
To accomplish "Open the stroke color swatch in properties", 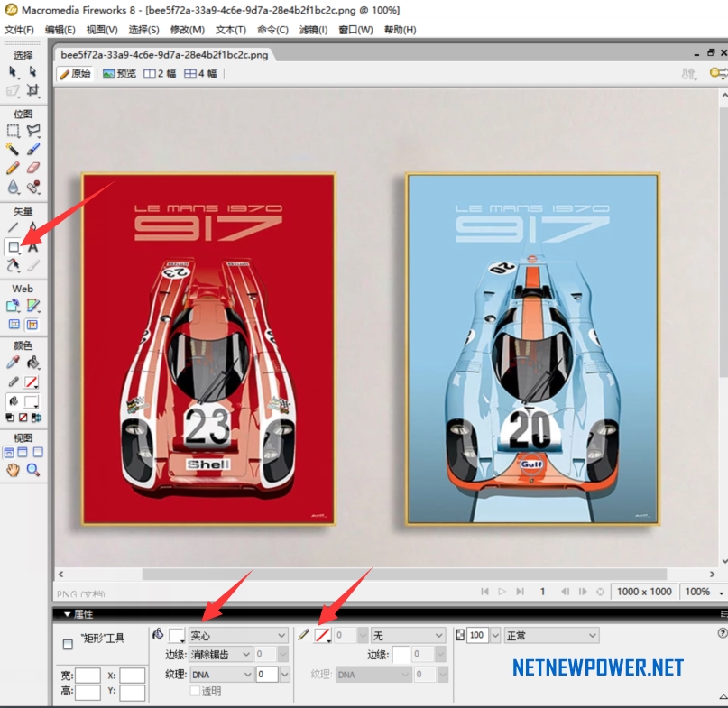I will pyautogui.click(x=322, y=635).
